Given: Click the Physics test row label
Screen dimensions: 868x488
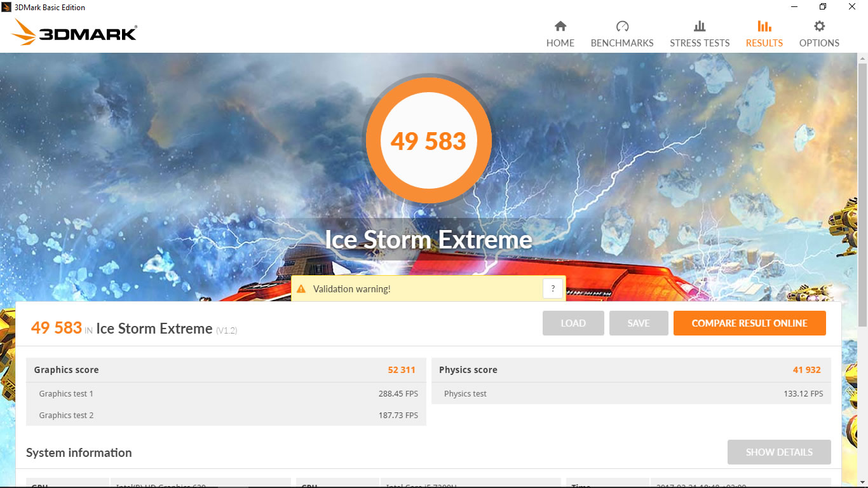Looking at the screenshot, I should point(465,393).
